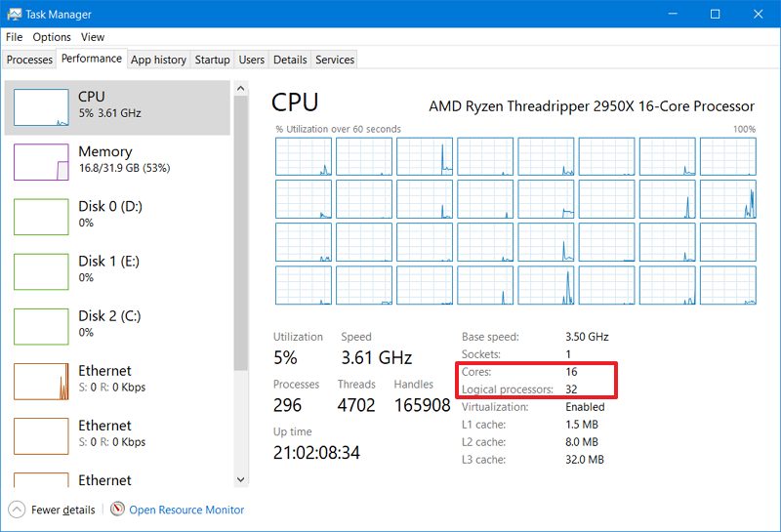Click the L3 cache 32.0 MB value

(585, 459)
